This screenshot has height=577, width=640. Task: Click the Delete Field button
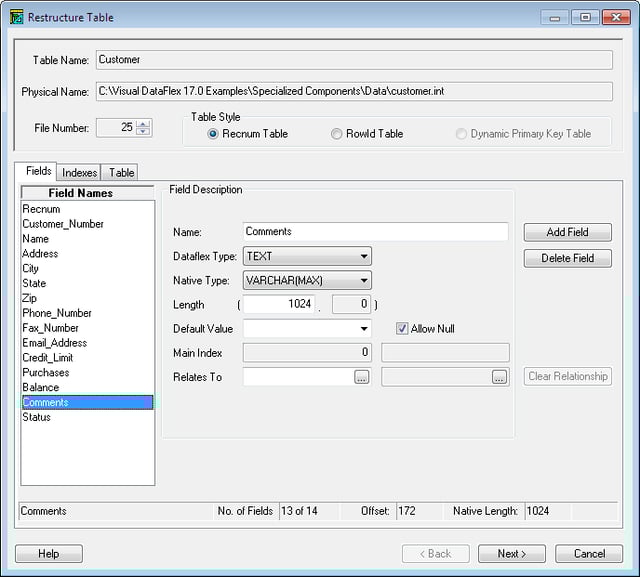point(567,258)
